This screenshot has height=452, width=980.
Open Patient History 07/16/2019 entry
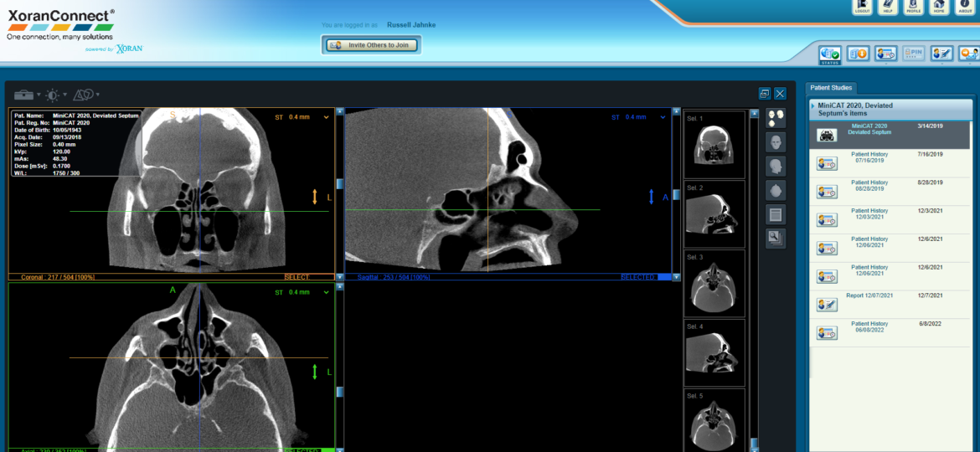869,157
